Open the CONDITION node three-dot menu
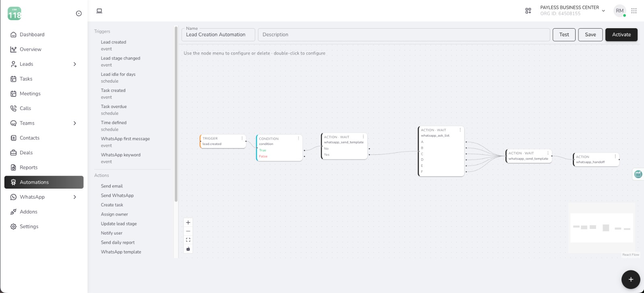 click(298, 138)
